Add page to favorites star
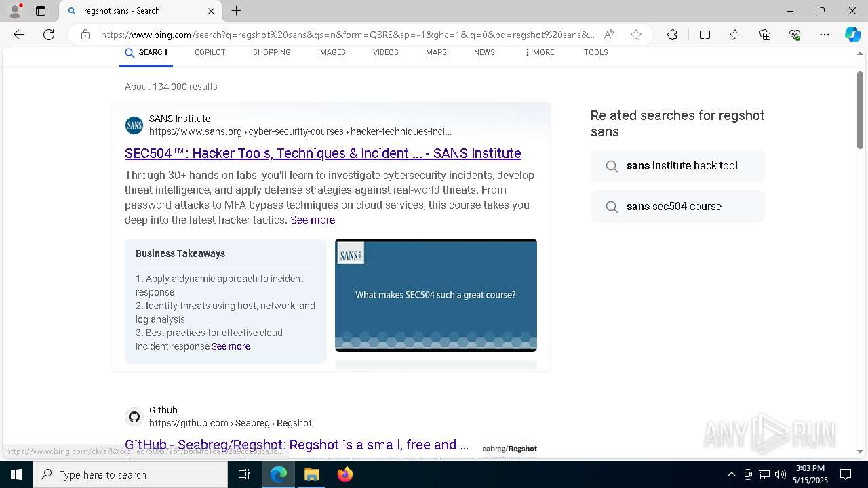The image size is (868, 488). tap(636, 35)
